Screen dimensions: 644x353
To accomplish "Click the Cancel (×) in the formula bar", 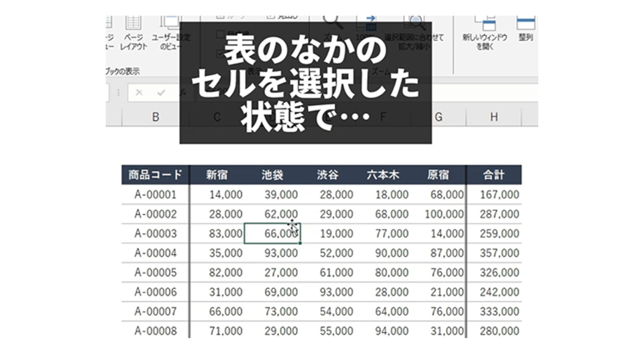I will coord(139,92).
